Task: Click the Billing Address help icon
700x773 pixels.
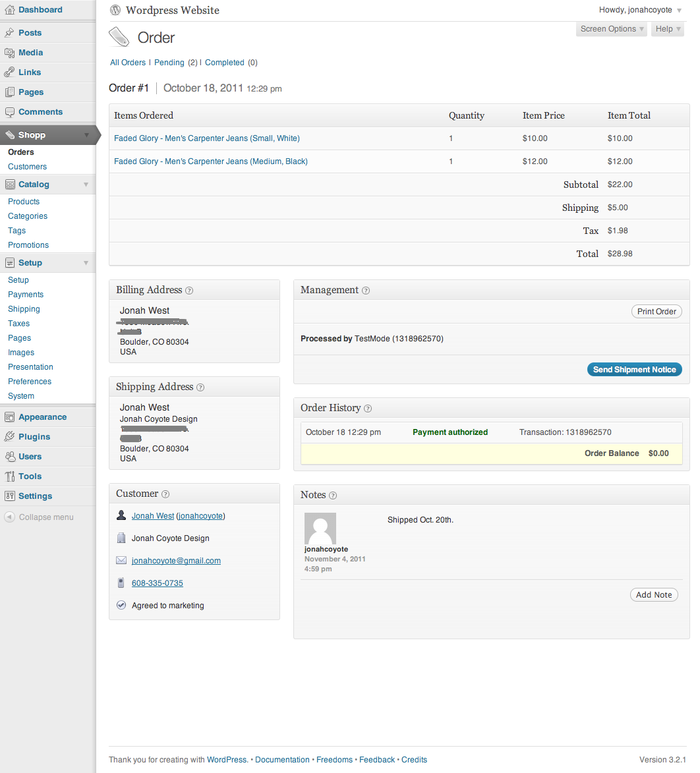Action: pos(189,291)
